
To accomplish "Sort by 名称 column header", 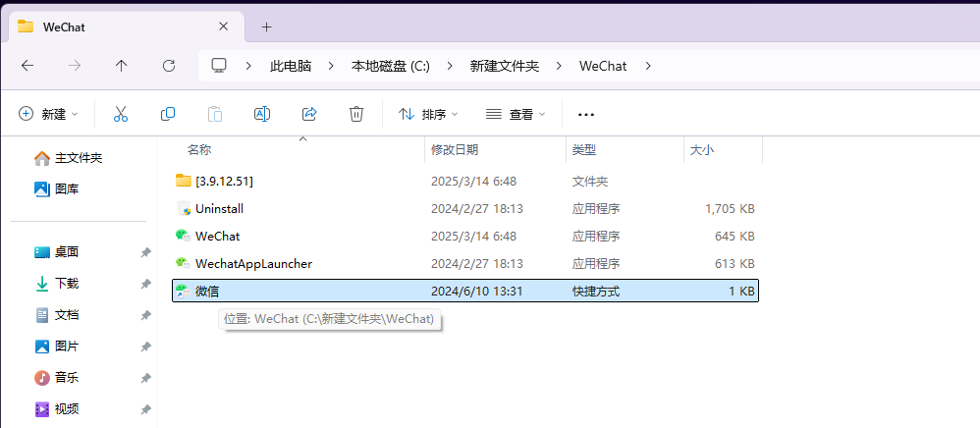I will (199, 150).
